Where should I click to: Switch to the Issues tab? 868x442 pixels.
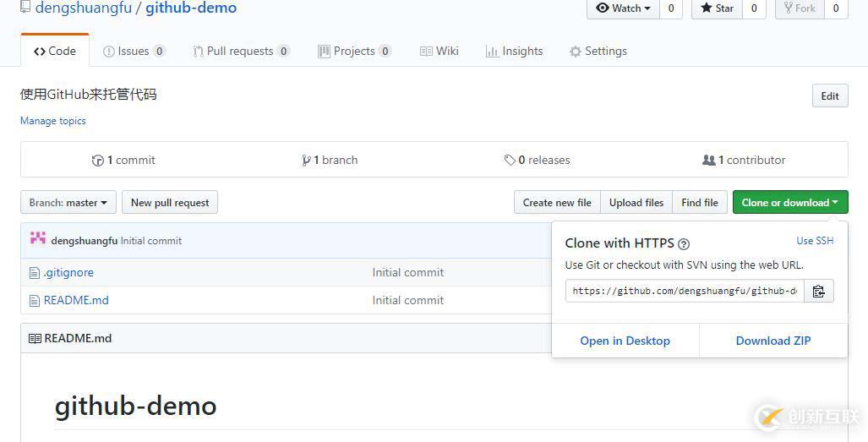[134, 51]
